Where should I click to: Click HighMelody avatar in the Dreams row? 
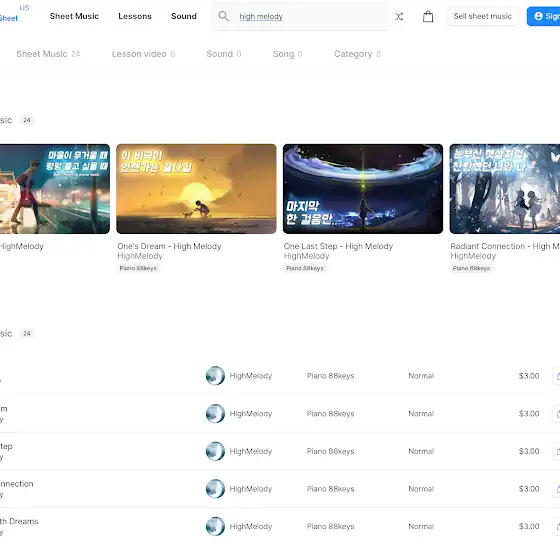(x=215, y=526)
